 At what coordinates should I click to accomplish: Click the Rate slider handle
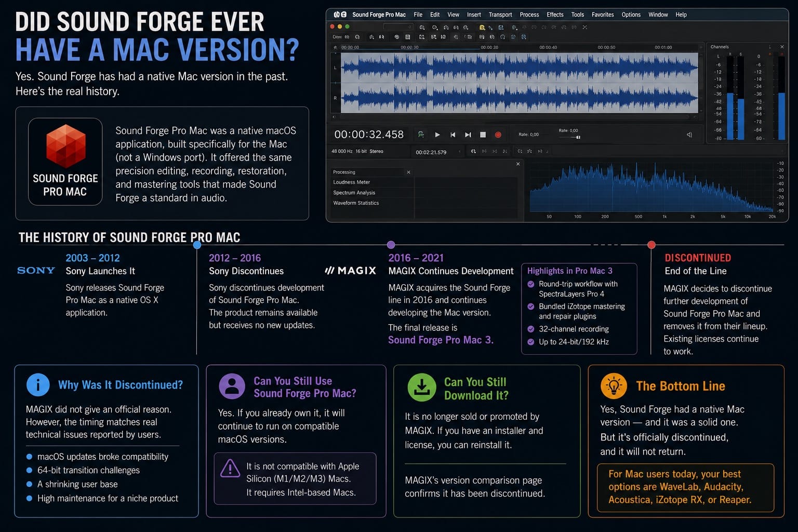pos(578,137)
